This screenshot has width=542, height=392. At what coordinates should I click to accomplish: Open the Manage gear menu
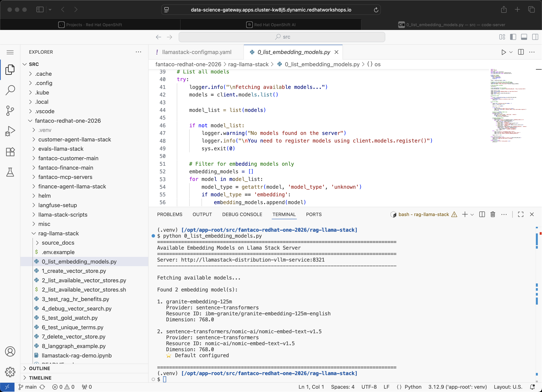pos(10,372)
